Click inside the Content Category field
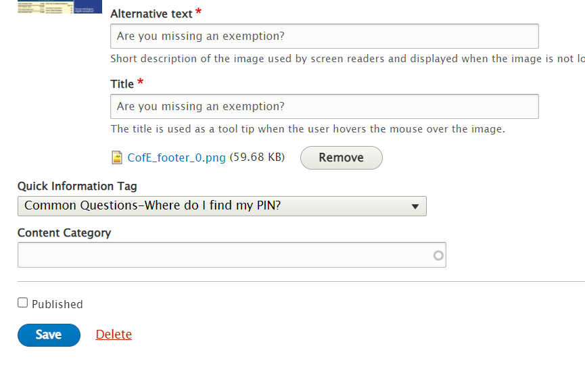Screen dimensions: 585x392 click(x=223, y=255)
